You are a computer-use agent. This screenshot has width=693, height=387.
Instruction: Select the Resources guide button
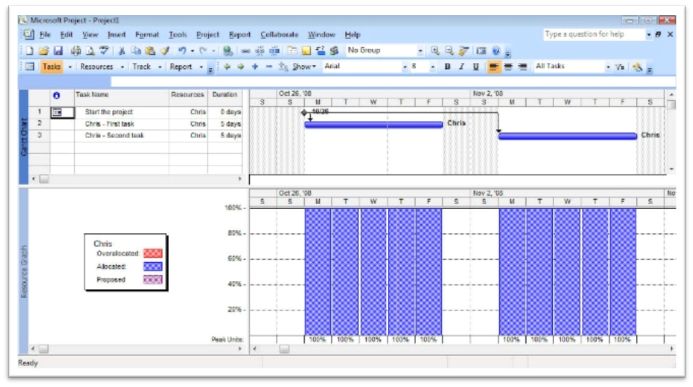[x=96, y=67]
